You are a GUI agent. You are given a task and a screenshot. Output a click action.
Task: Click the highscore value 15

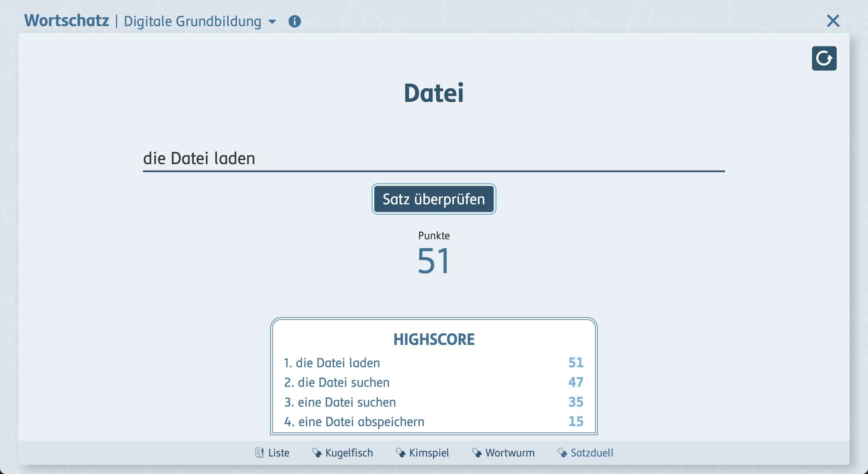[576, 421]
